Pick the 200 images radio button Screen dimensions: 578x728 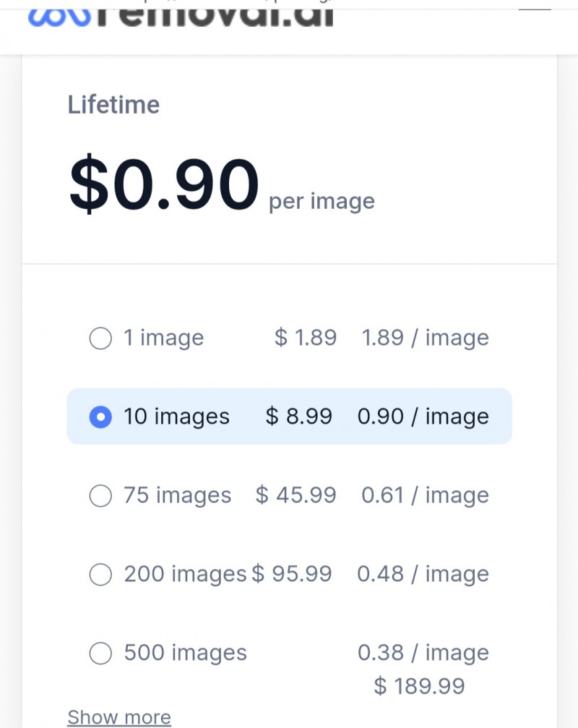100,574
